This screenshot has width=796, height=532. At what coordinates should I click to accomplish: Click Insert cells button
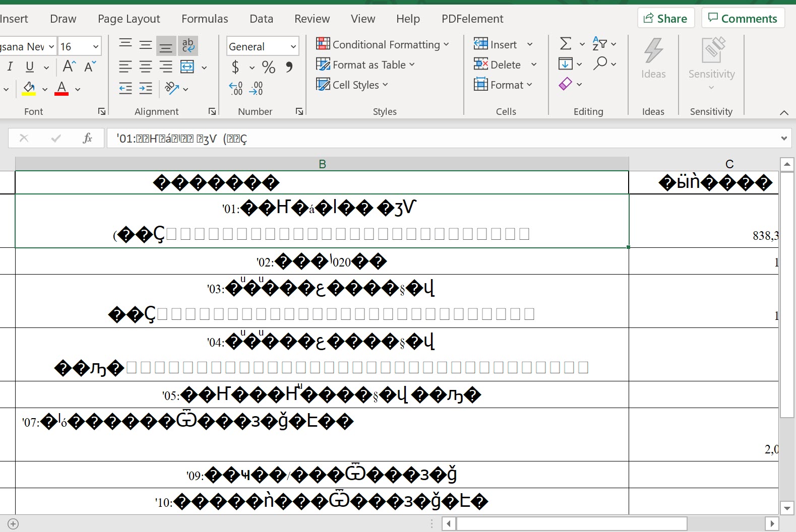[x=496, y=44]
